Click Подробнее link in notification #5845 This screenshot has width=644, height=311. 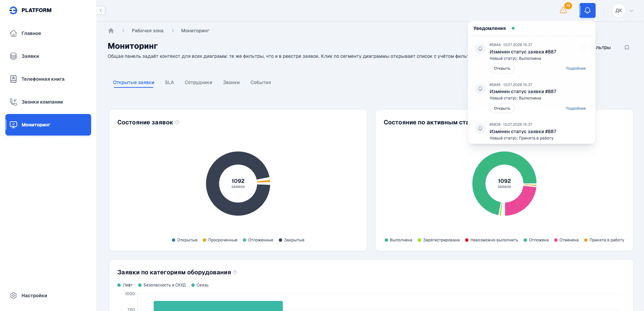[576, 108]
